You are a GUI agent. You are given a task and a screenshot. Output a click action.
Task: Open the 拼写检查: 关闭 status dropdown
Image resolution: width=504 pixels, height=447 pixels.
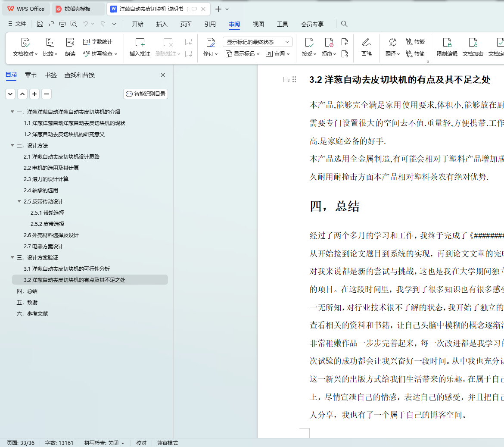pos(104,443)
